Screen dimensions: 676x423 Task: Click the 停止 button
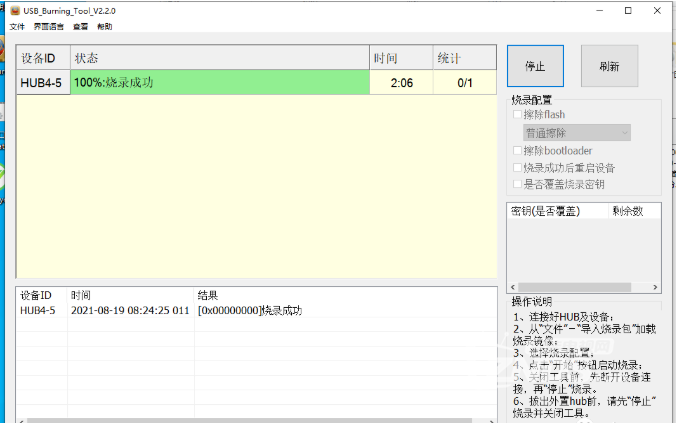[x=535, y=66]
